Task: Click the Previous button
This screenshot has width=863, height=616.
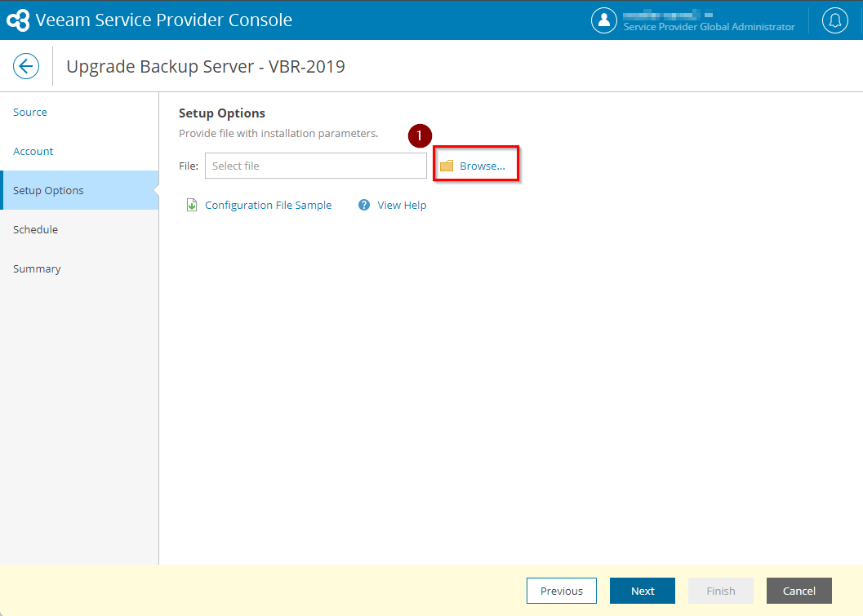Action: pos(562,591)
